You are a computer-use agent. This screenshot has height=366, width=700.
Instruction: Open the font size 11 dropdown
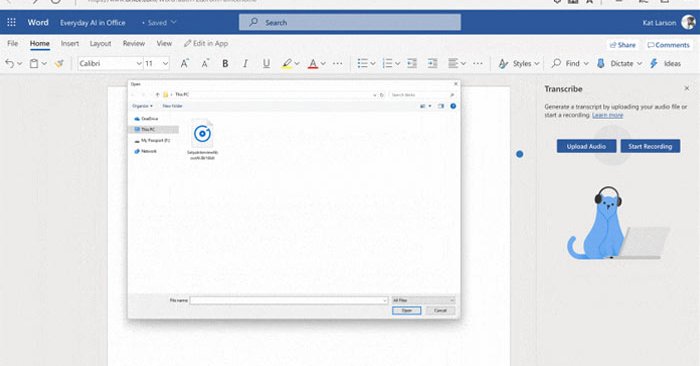tap(165, 64)
